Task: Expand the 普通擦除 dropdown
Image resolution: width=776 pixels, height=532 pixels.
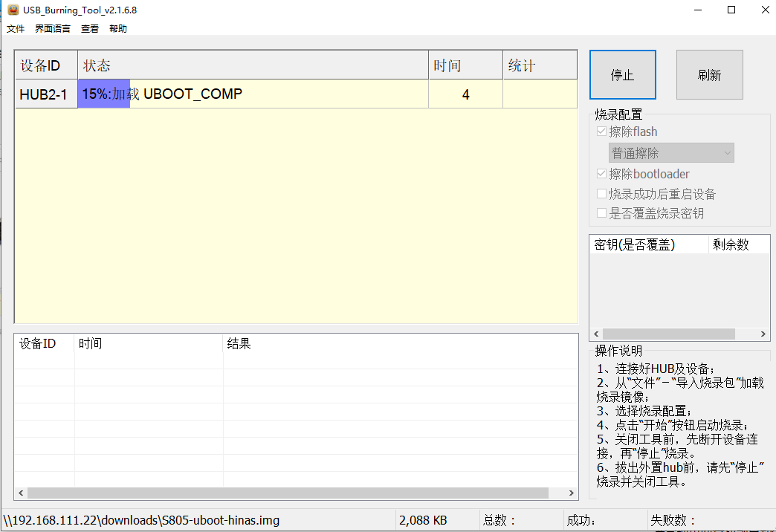Action: coord(671,153)
